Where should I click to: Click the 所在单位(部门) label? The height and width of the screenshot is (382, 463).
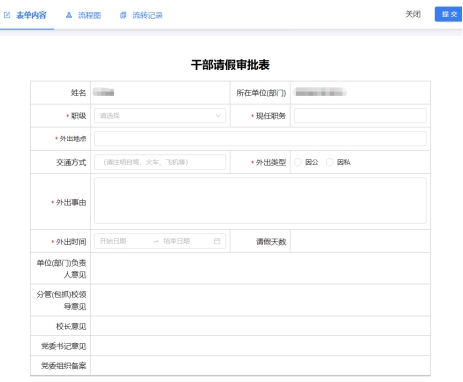tap(261, 93)
